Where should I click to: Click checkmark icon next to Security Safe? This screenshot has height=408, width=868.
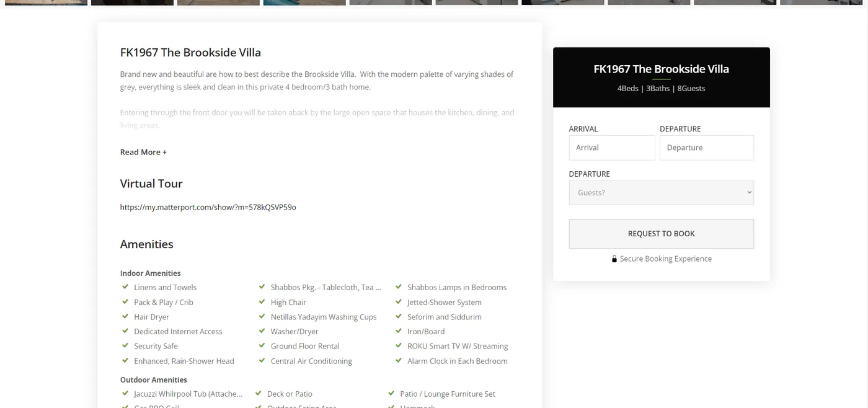(125, 345)
